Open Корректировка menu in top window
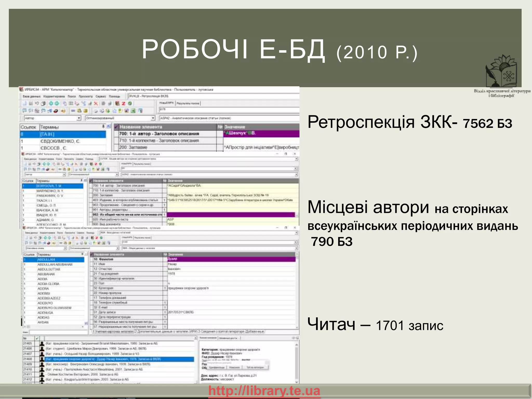 tap(54, 96)
